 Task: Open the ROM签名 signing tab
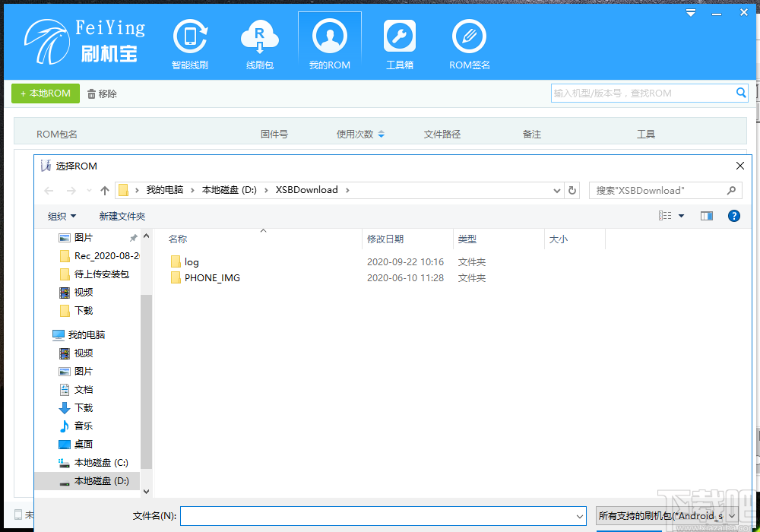point(469,45)
